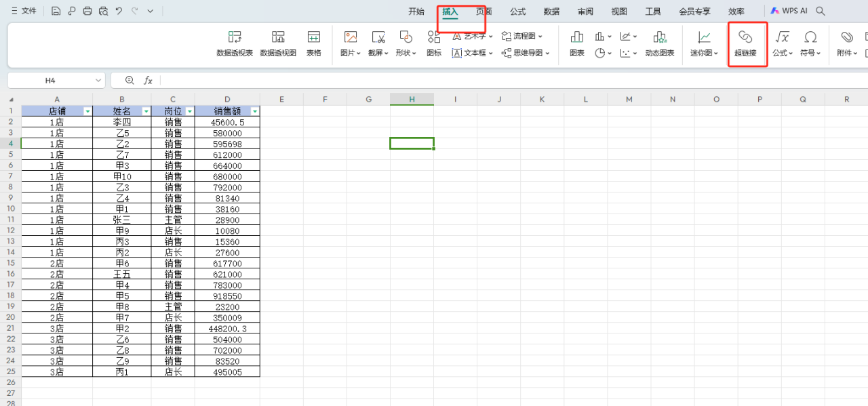Image resolution: width=868 pixels, height=406 pixels.
Task: Click the 图标 icons library button
Action: tap(434, 43)
